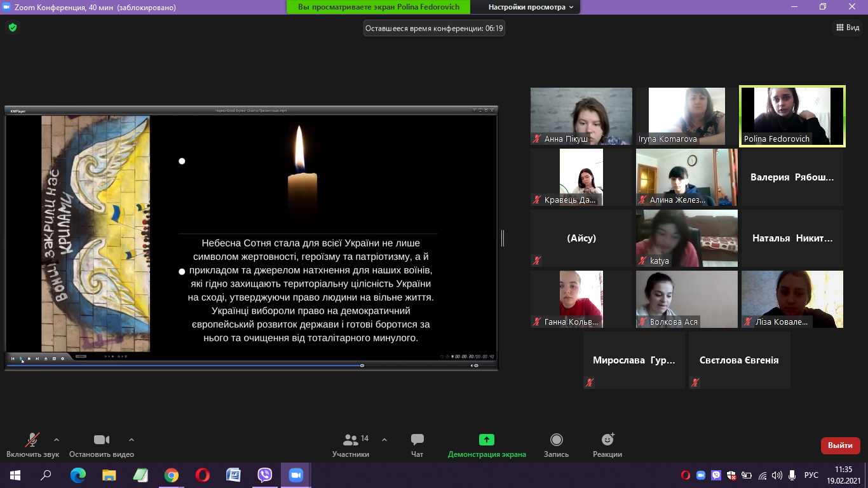Select Светлова Євгенія name tile

740,360
